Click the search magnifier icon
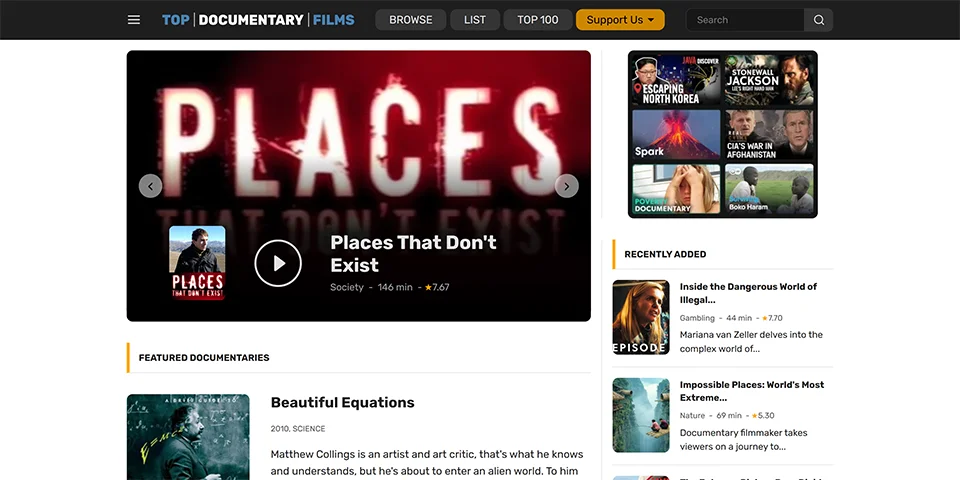The image size is (960, 480). (819, 20)
